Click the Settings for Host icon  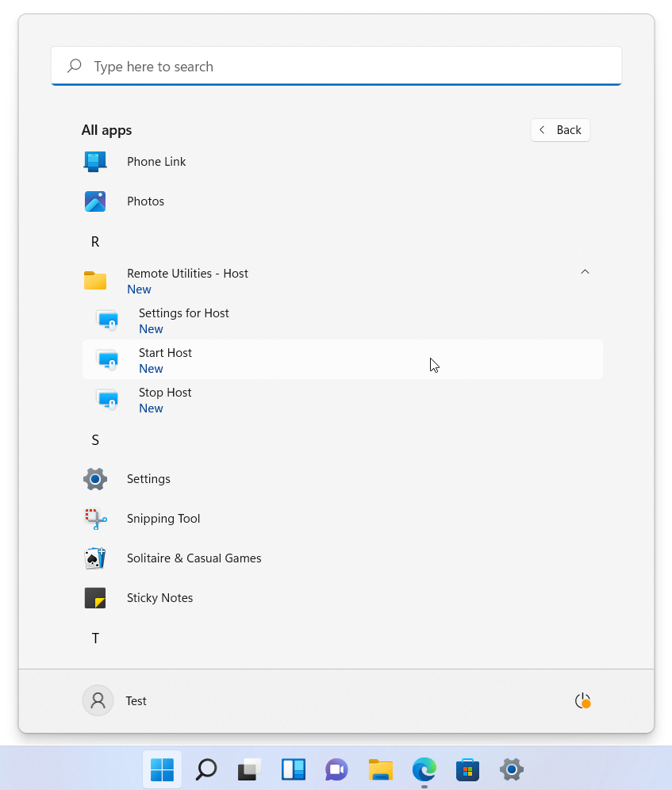107,320
